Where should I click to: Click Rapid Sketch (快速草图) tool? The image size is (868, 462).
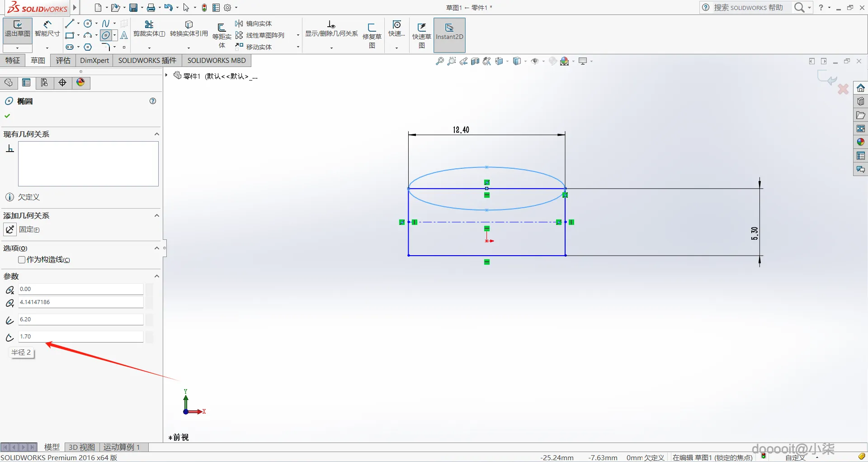point(421,35)
